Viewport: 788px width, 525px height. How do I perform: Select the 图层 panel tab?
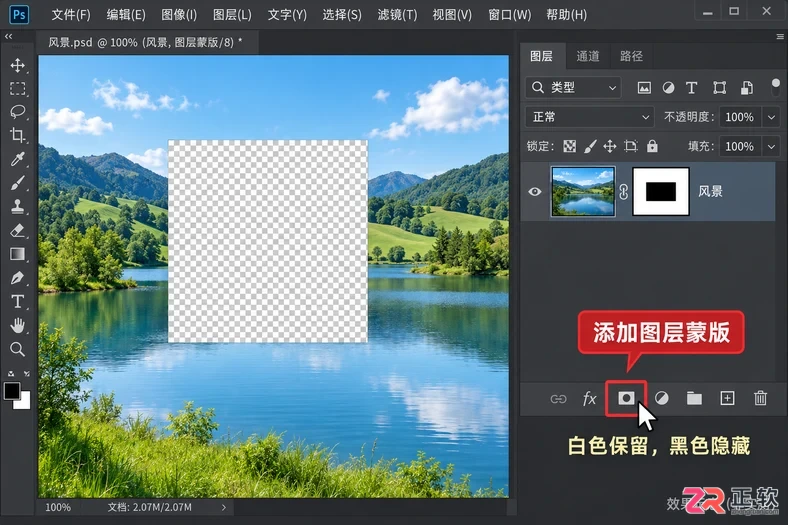(542, 56)
